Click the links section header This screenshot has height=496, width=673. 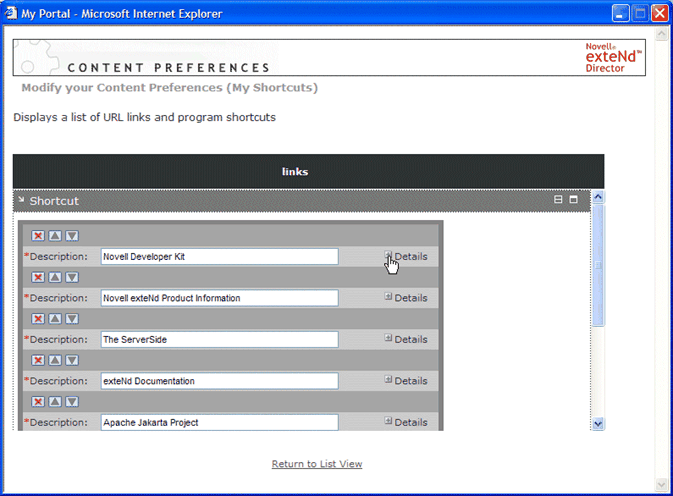pyautogui.click(x=308, y=172)
